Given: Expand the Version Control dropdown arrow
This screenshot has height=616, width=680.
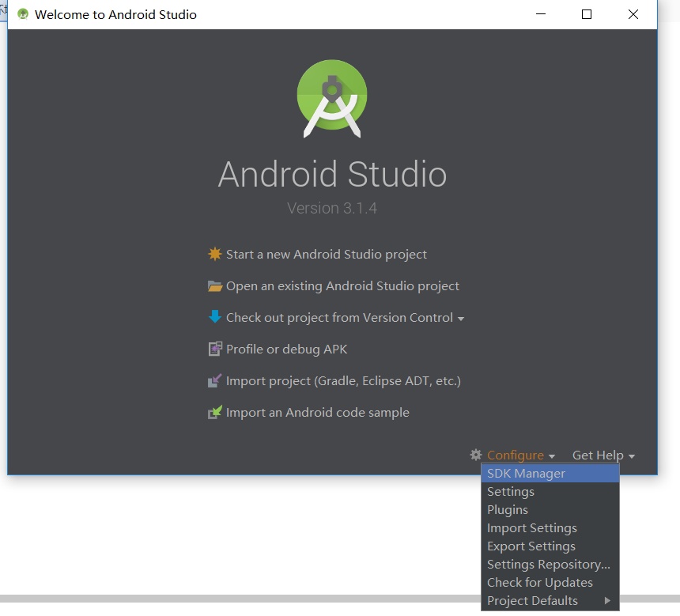Looking at the screenshot, I should tap(460, 319).
